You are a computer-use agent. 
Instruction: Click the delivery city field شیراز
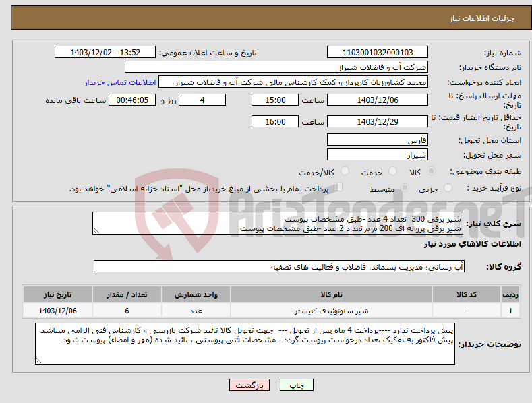point(378,155)
